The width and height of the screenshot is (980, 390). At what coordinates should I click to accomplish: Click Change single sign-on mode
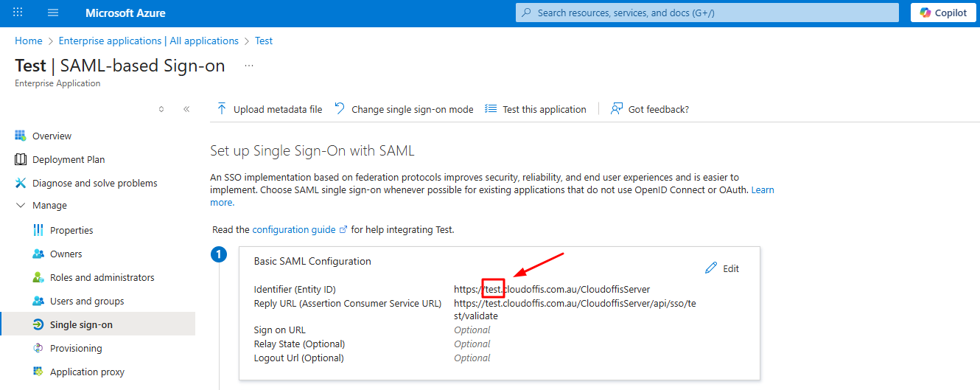[x=404, y=109]
